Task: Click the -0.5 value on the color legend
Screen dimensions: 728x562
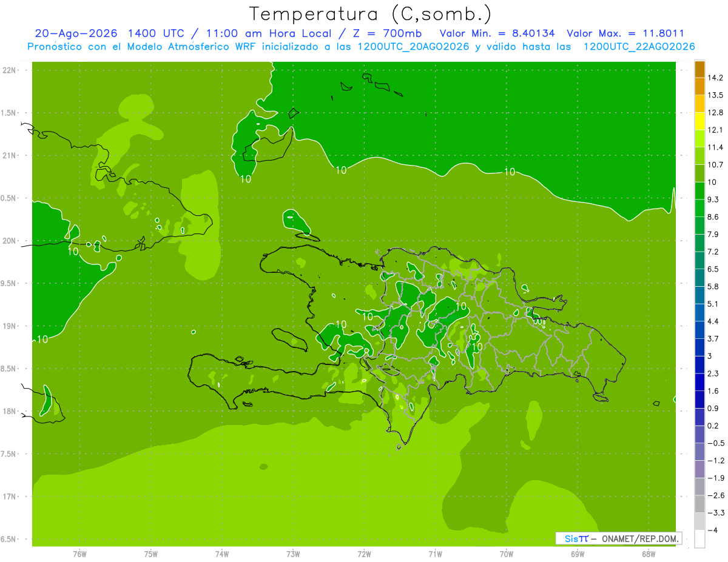Action: (715, 443)
